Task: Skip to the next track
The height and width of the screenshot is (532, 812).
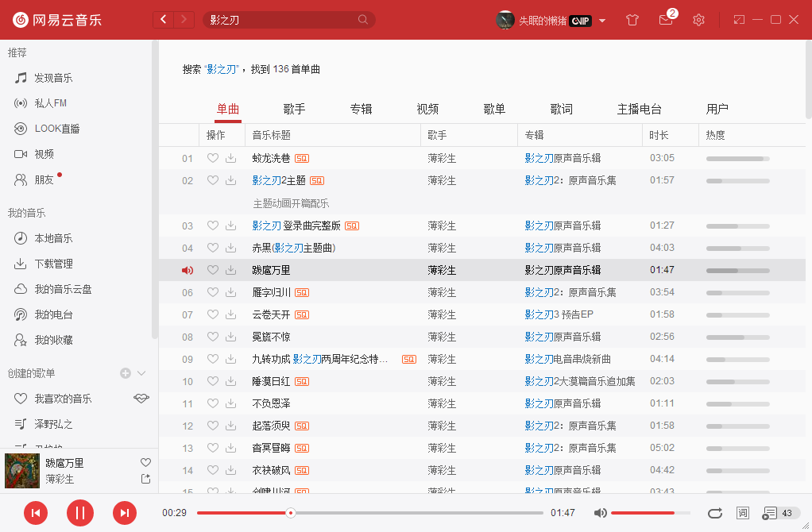Action: pos(124,513)
